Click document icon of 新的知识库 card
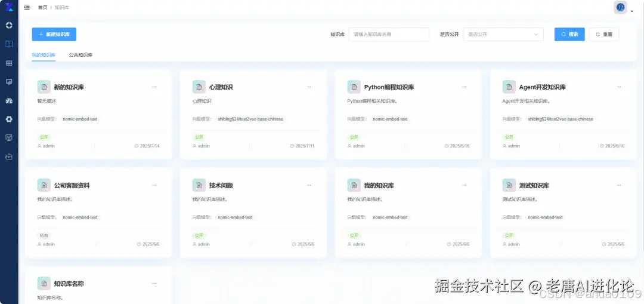 [44, 87]
